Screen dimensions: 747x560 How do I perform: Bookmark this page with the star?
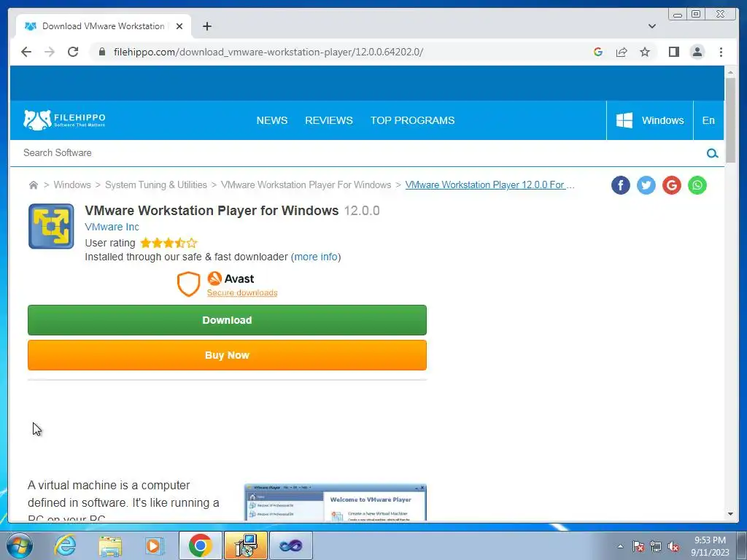click(645, 52)
